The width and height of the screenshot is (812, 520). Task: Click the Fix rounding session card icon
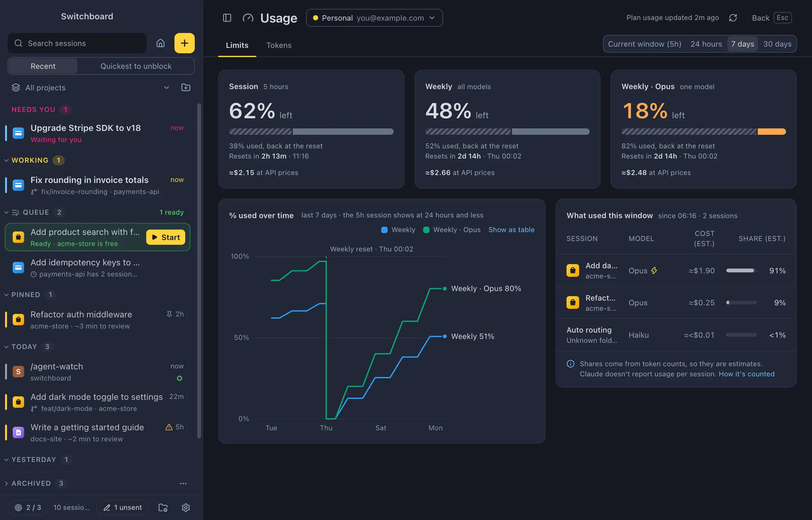tap(18, 185)
